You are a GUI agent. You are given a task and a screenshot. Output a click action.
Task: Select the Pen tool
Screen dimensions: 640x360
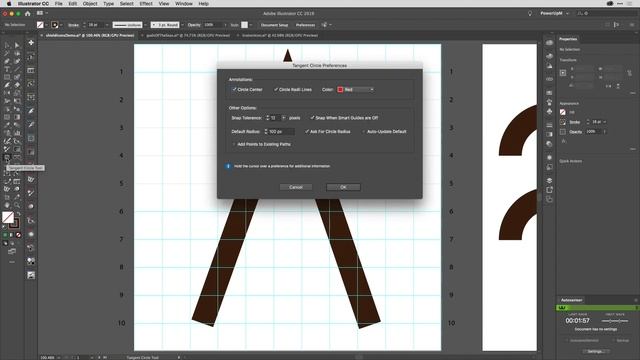click(x=7, y=61)
